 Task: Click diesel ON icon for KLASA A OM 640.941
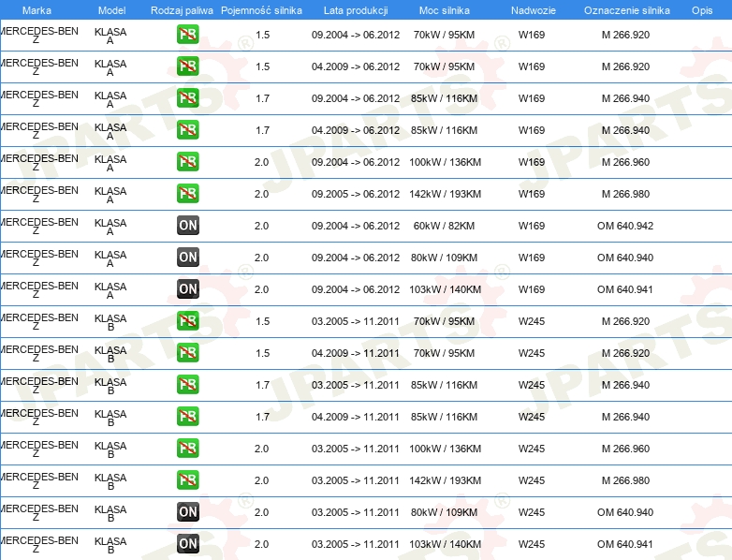[187, 289]
